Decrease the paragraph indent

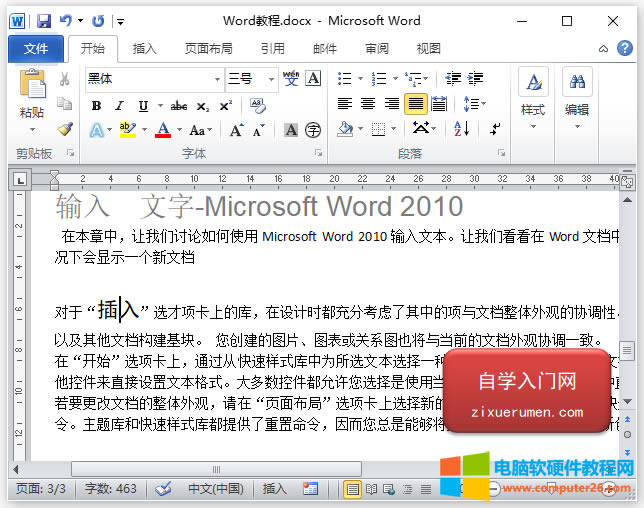pyautogui.click(x=453, y=78)
